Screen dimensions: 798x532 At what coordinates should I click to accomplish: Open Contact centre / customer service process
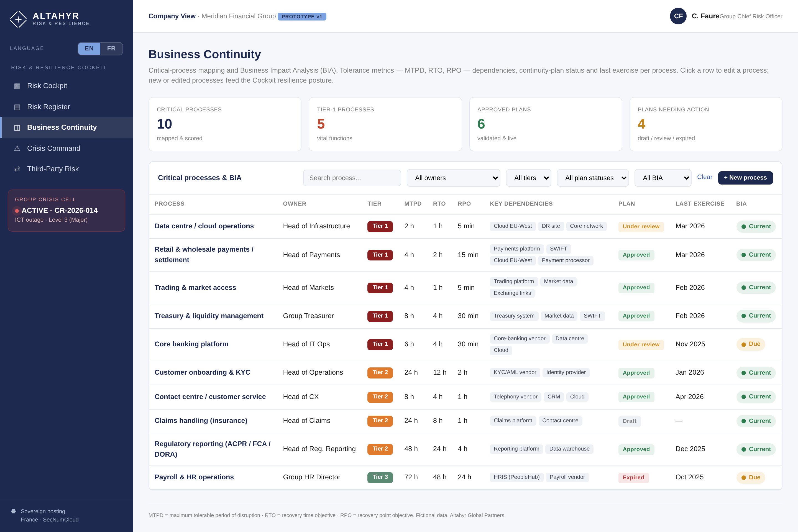(465, 397)
